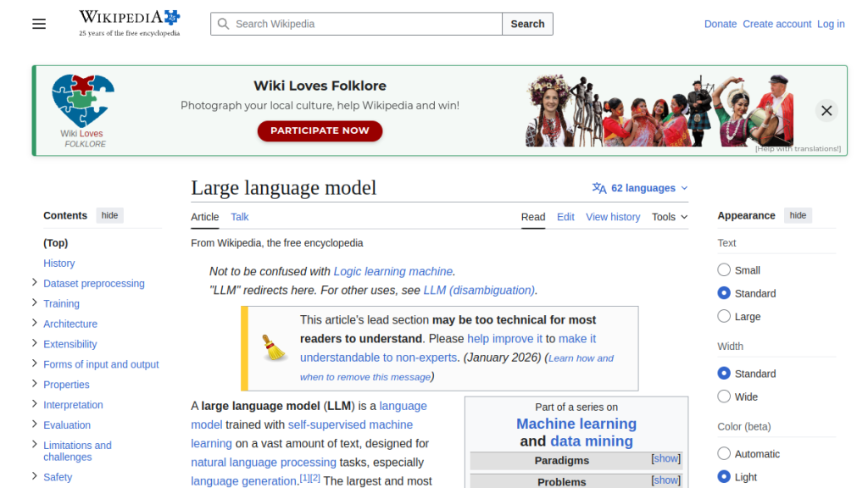
Task: Click the magnifying glass search icon
Action: (224, 24)
